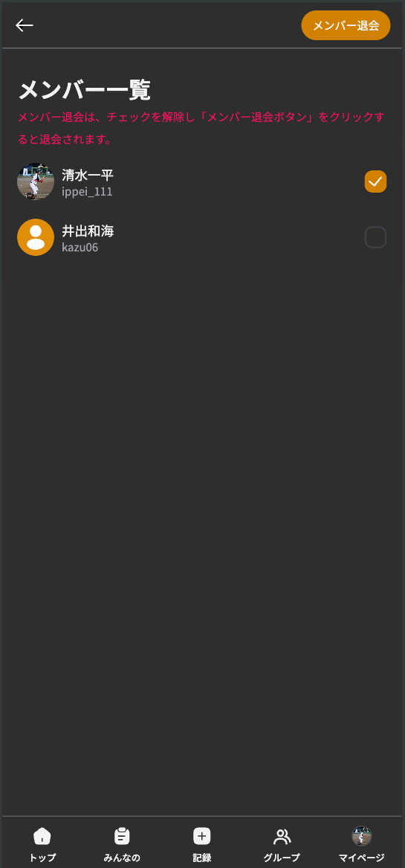Click the username ippei_111
Screen dimensions: 405x868
(x=88, y=192)
